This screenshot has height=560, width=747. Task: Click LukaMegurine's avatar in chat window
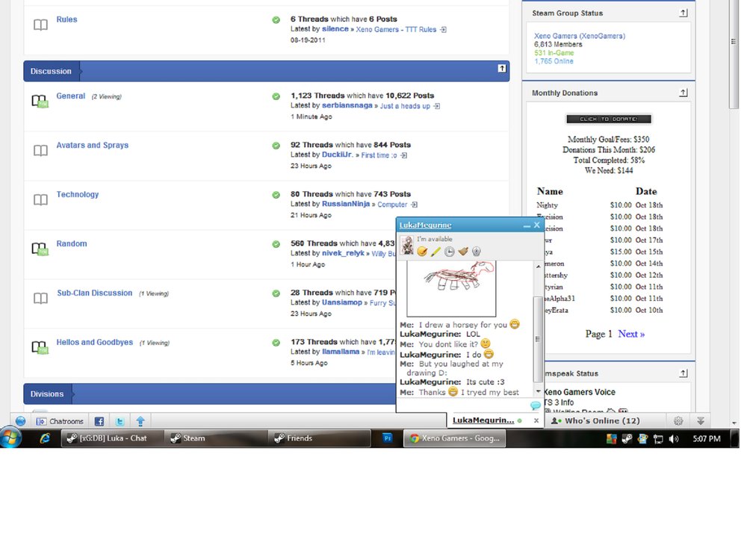point(407,246)
